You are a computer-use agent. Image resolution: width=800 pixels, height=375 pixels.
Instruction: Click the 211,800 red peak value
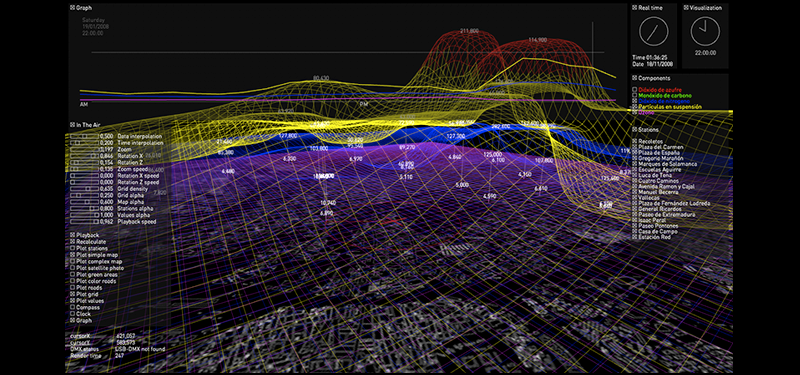pyautogui.click(x=469, y=31)
